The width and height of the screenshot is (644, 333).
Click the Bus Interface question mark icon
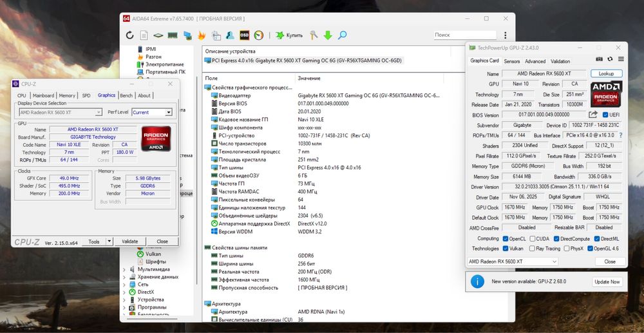621,135
